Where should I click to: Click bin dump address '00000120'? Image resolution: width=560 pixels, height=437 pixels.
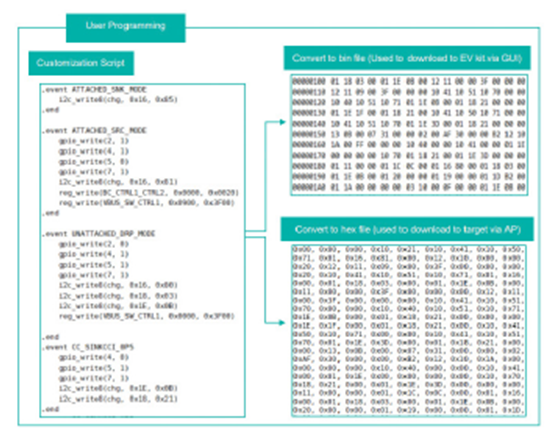tap(309, 102)
